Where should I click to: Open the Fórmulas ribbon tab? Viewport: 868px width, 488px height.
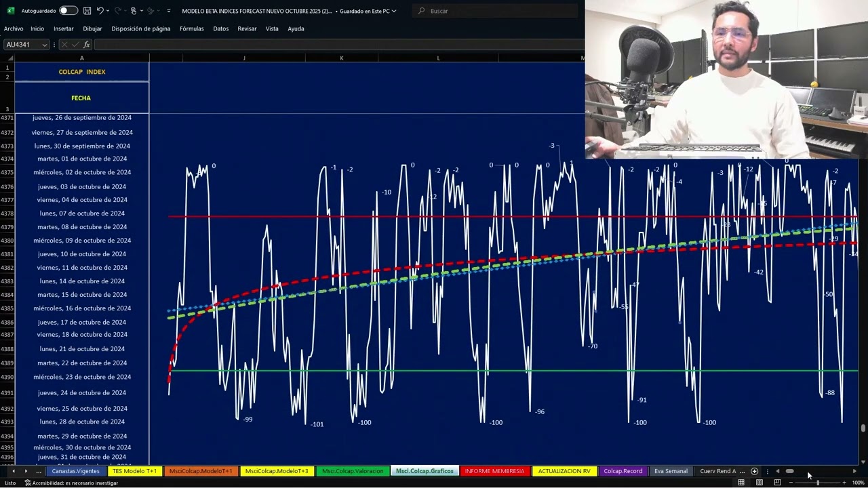pos(192,28)
